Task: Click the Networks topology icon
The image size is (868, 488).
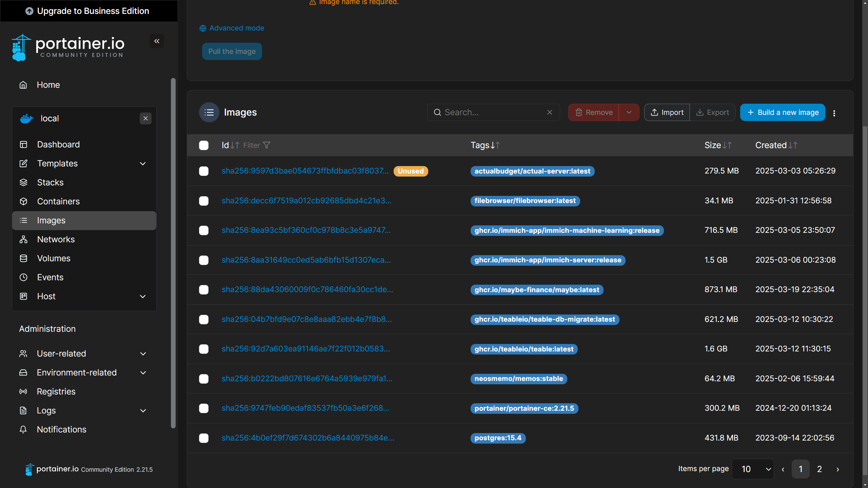Action: 23,239
